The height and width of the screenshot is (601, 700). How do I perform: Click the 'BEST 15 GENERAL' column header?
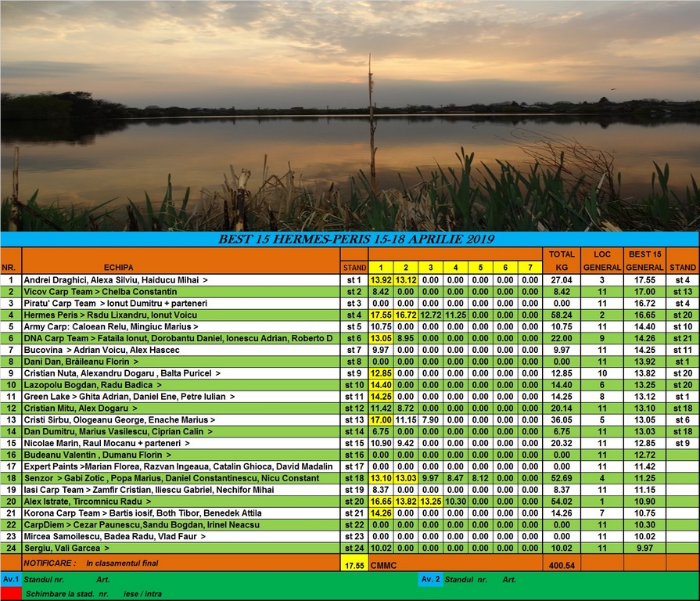tap(644, 261)
